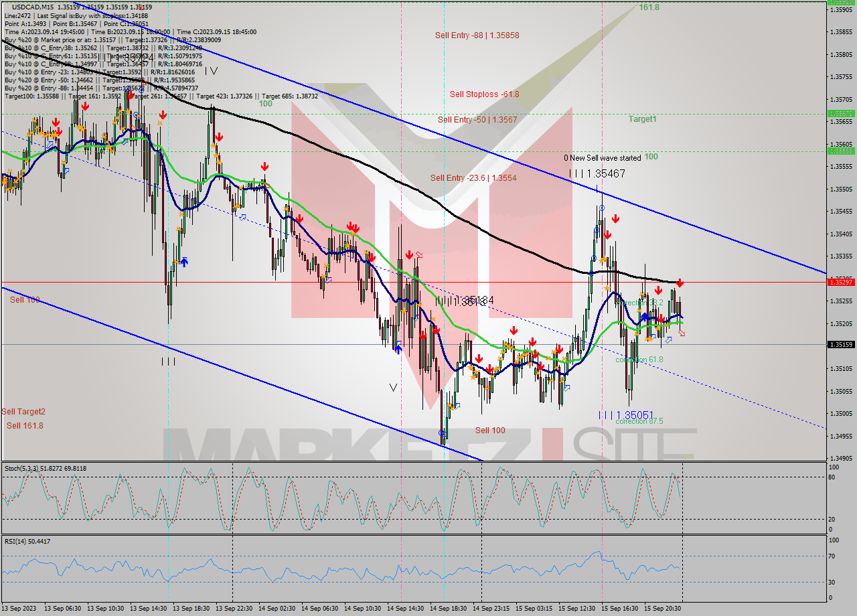Click the '0 New Sell wave started' annotation
Image resolution: width=857 pixels, height=616 pixels.
coord(602,158)
